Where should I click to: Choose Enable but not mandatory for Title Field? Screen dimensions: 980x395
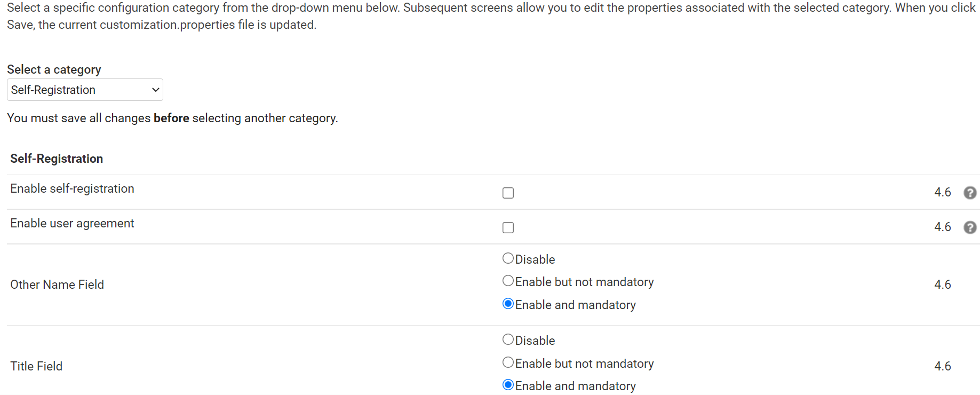(x=508, y=362)
